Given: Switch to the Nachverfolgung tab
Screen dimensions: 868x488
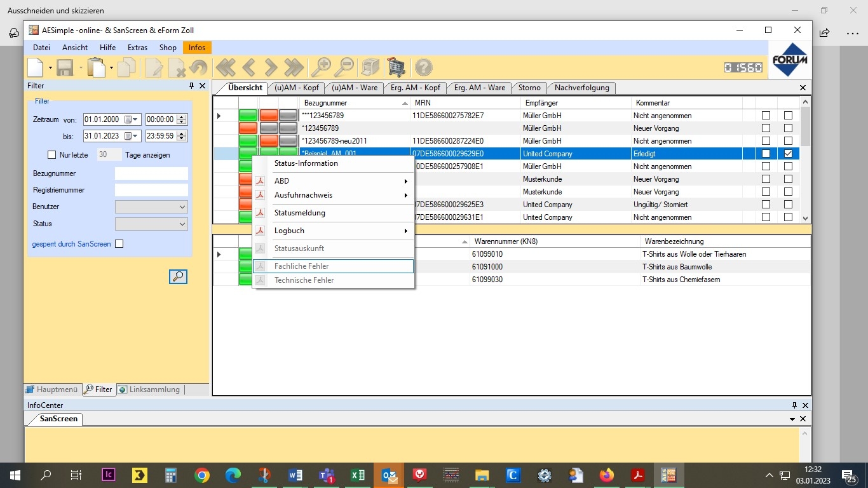Looking at the screenshot, I should click(x=581, y=88).
